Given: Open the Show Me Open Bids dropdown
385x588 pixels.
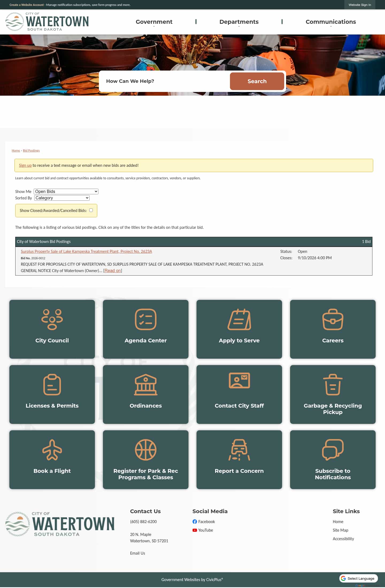Looking at the screenshot, I should click(x=66, y=191).
